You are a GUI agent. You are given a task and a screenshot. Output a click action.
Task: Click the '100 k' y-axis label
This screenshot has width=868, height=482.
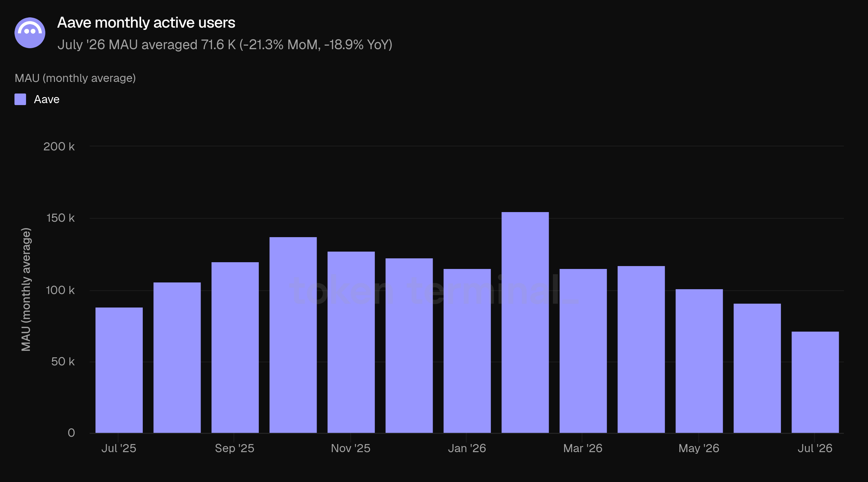tap(60, 290)
